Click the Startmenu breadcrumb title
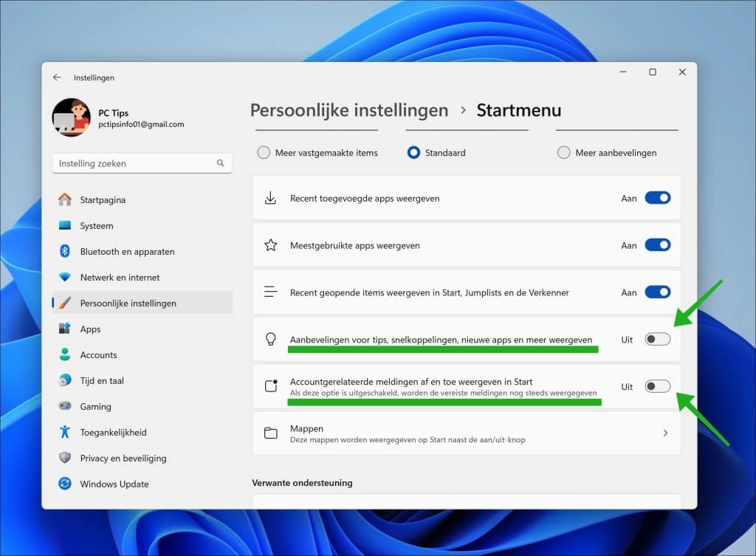Screen dimensions: 756x556 [x=519, y=111]
